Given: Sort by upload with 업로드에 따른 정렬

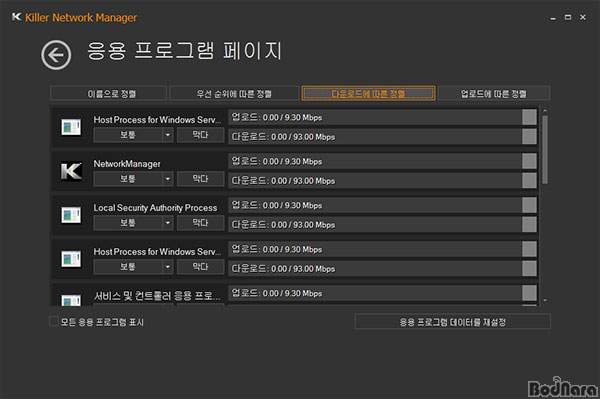Looking at the screenshot, I should click(x=494, y=93).
